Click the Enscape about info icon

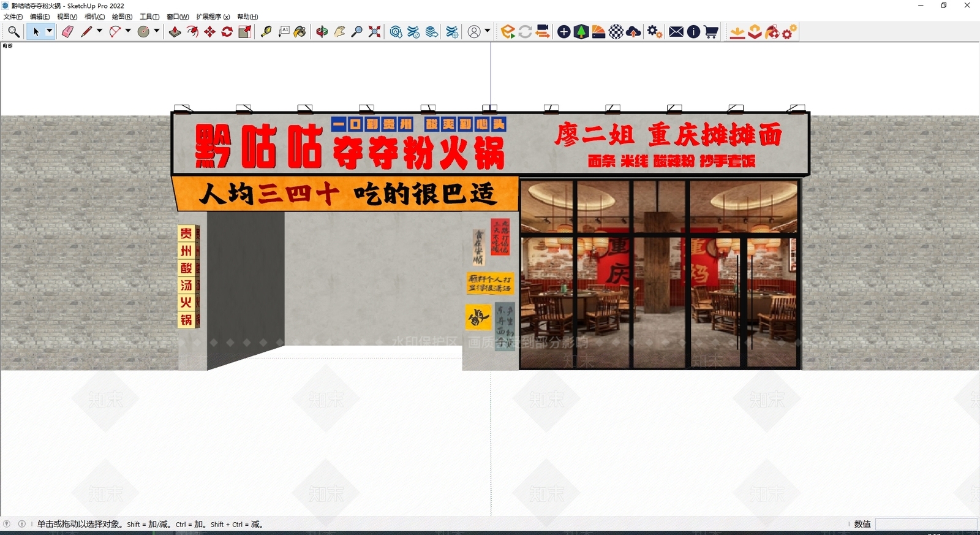pyautogui.click(x=693, y=32)
